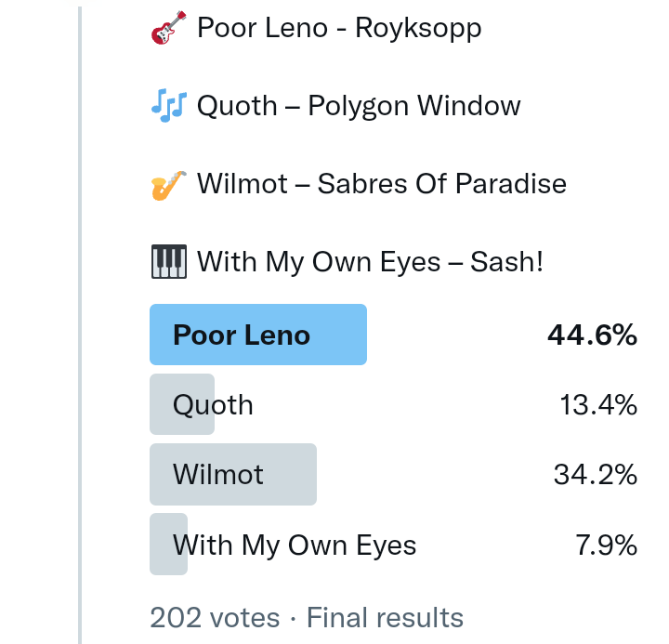This screenshot has width=669, height=644.
Task: Click the 34.2% result percentage
Action: pyautogui.click(x=595, y=474)
